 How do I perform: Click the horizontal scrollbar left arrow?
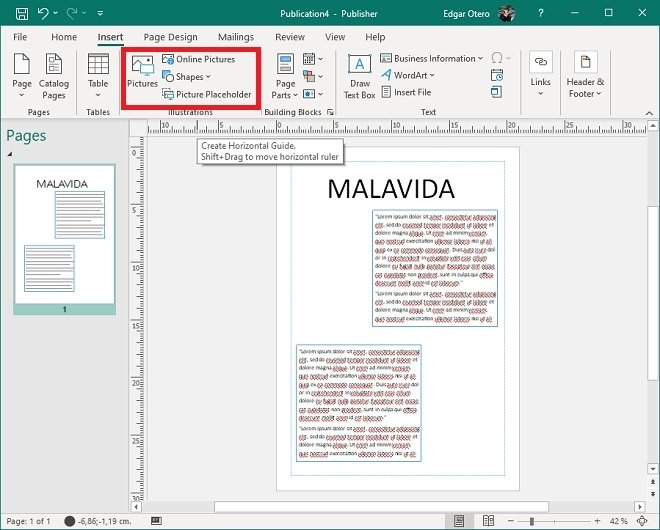(x=136, y=506)
